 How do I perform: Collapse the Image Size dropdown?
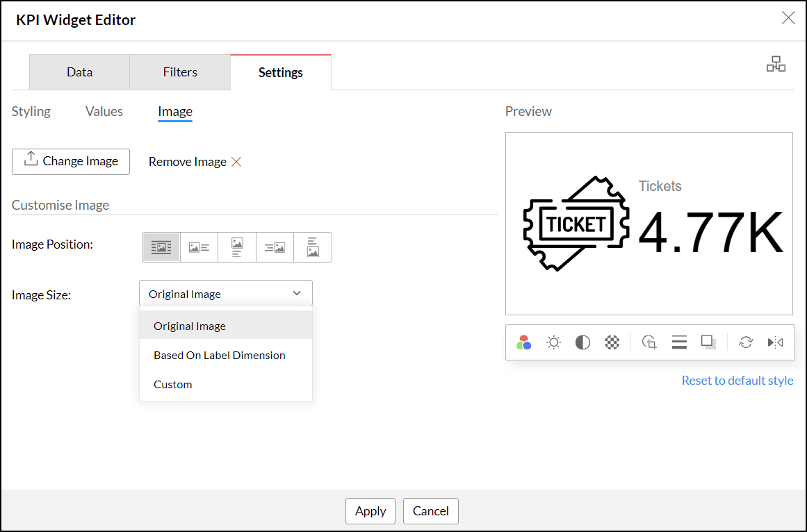(x=226, y=294)
